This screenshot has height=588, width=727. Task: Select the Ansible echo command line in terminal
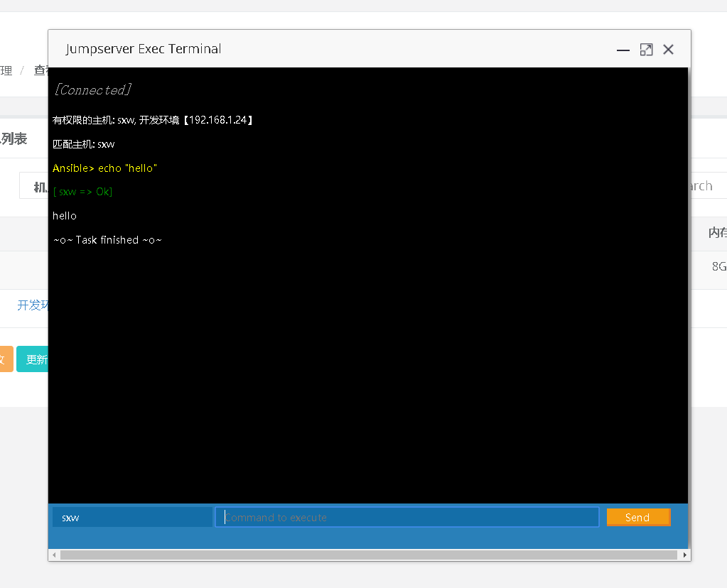[104, 168]
